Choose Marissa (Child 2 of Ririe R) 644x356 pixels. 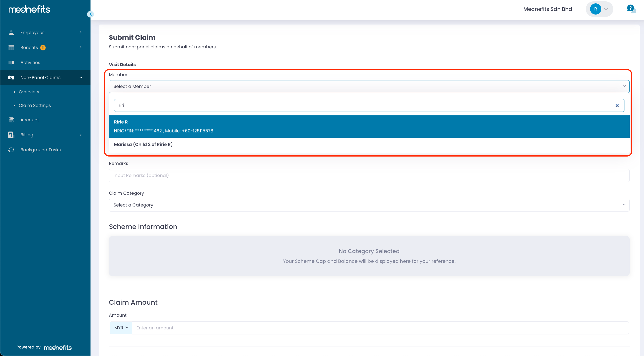tap(143, 144)
